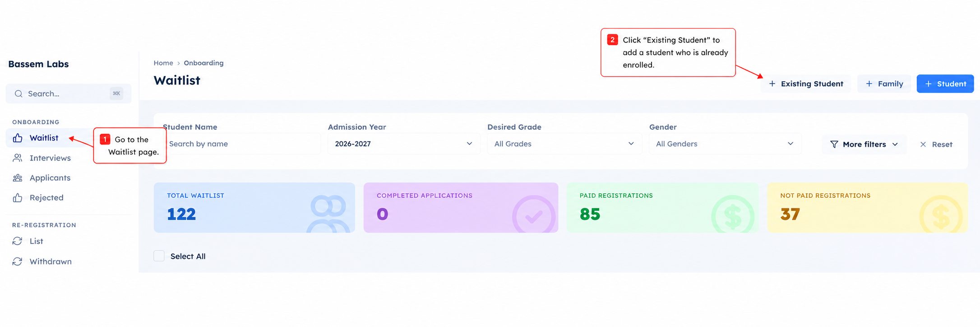This screenshot has width=980, height=327.
Task: Click the Not Paid Registrations 37 card
Action: (868, 208)
